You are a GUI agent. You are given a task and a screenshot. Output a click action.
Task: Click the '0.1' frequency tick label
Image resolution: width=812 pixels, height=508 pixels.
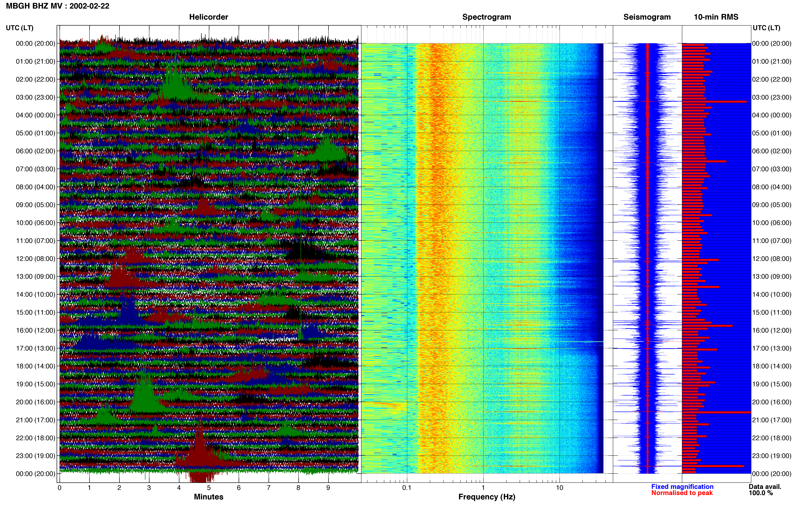click(x=407, y=488)
